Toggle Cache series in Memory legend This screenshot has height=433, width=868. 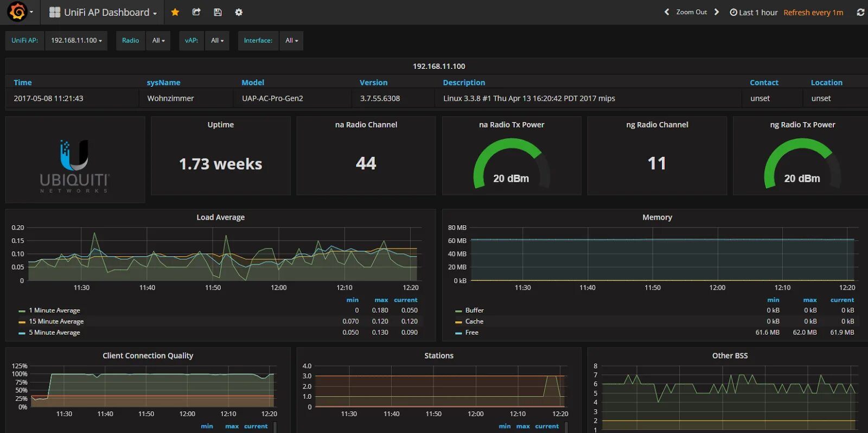pyautogui.click(x=474, y=321)
